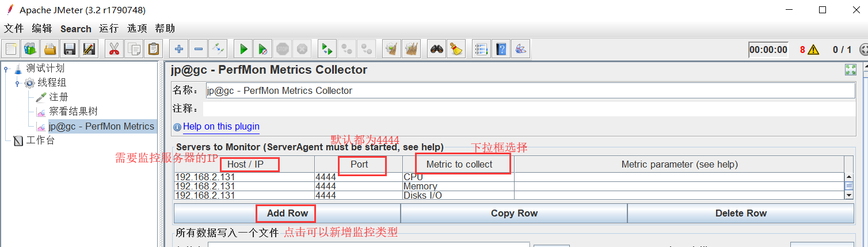Open the Templates icon in toolbar
Screen dimensions: 868x247
pos(31,50)
